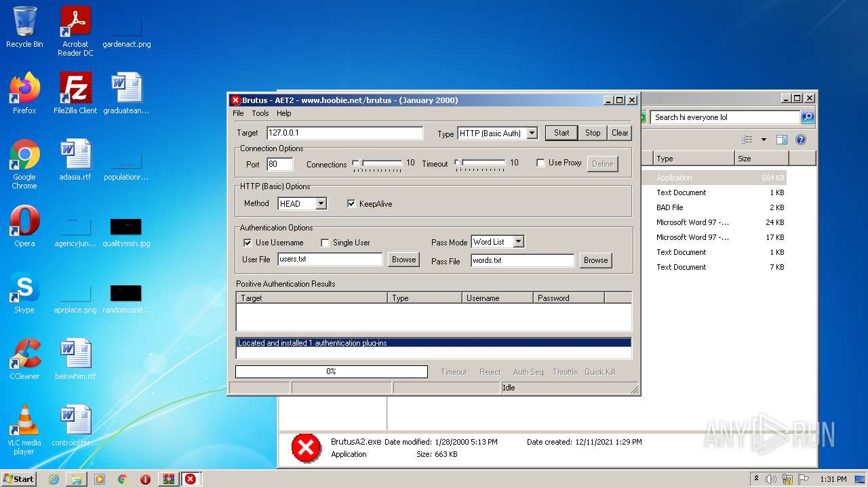
Task: Expand Explorer's view options arrow
Action: 764,140
